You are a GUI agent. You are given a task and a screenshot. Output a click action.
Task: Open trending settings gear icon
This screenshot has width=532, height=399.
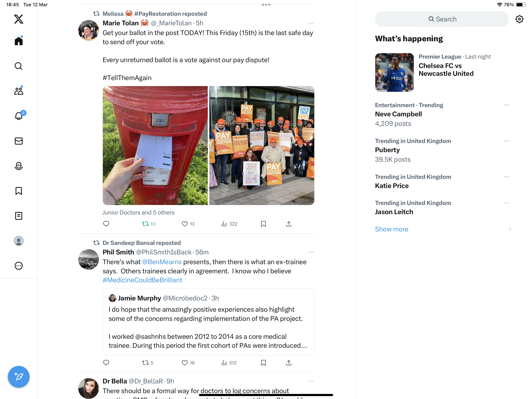[520, 19]
